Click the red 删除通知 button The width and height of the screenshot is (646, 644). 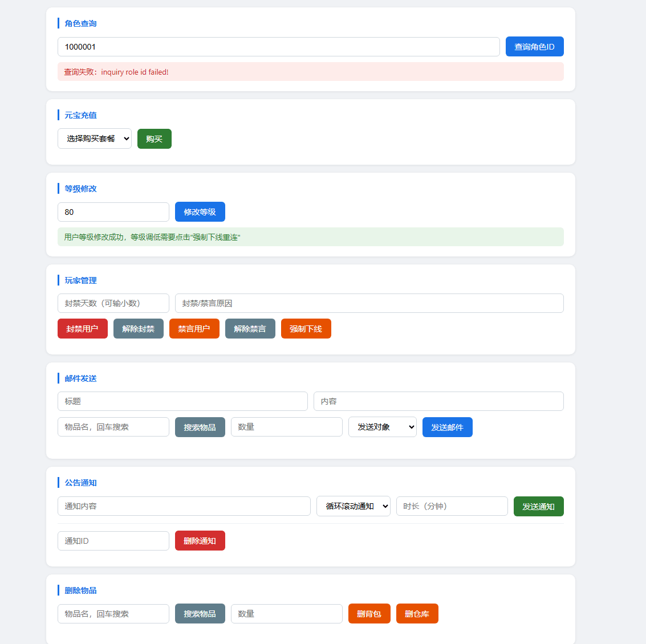(200, 541)
